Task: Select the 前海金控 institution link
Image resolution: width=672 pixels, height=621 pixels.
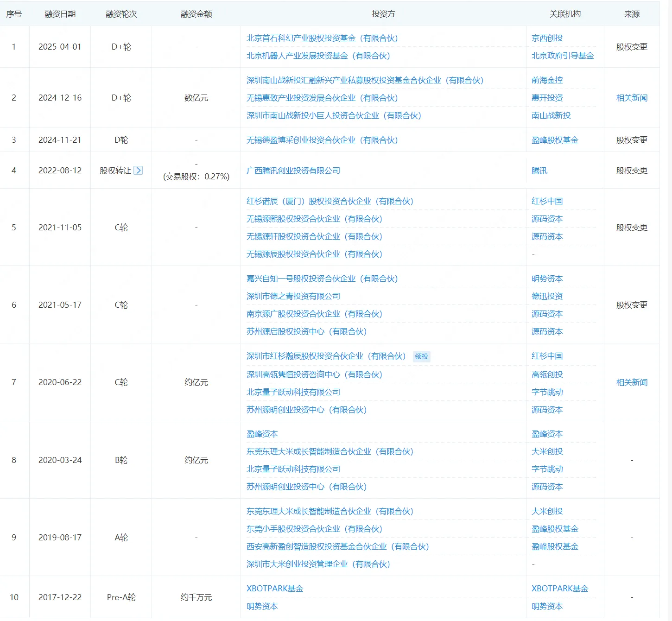Action: pos(547,80)
